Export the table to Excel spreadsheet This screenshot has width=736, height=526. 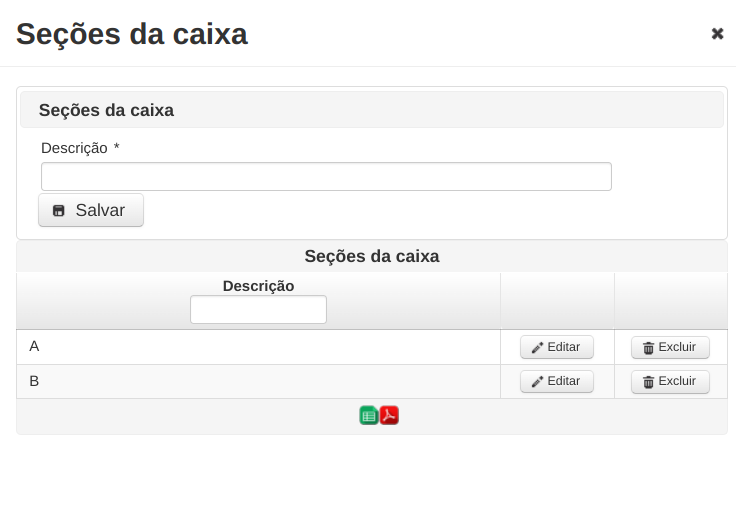(369, 416)
